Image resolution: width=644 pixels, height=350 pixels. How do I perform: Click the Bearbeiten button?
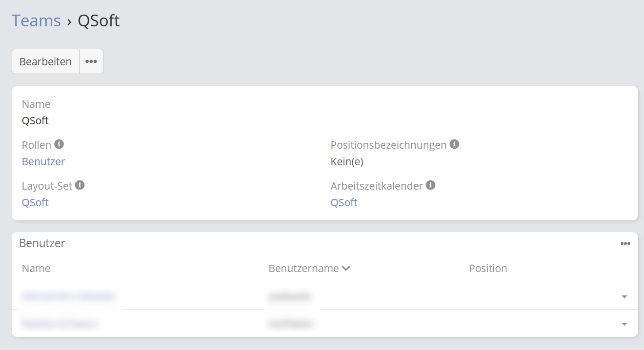point(45,61)
